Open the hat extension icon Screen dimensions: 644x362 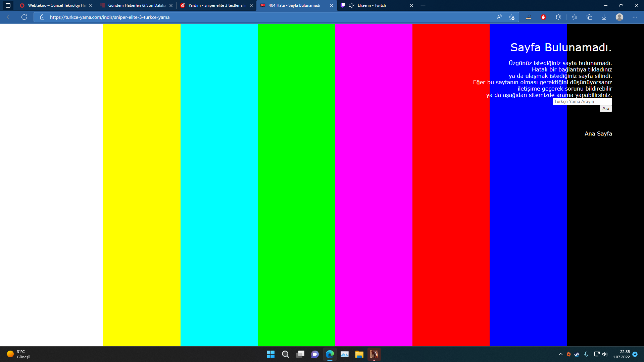click(x=529, y=17)
